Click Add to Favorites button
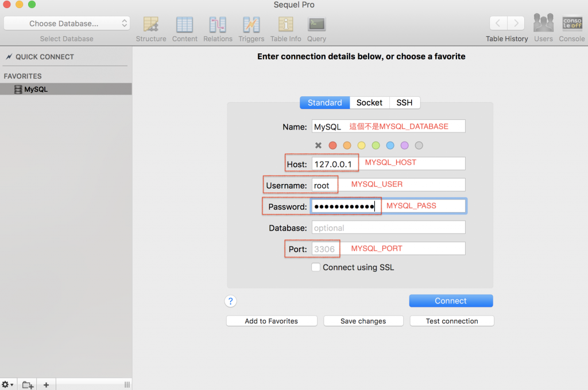Image resolution: width=588 pixels, height=390 pixels. coord(272,321)
